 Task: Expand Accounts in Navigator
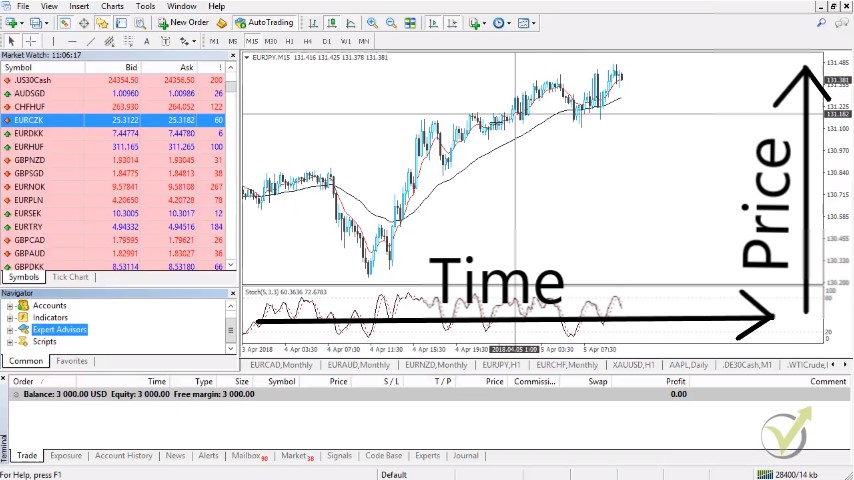tap(9, 306)
